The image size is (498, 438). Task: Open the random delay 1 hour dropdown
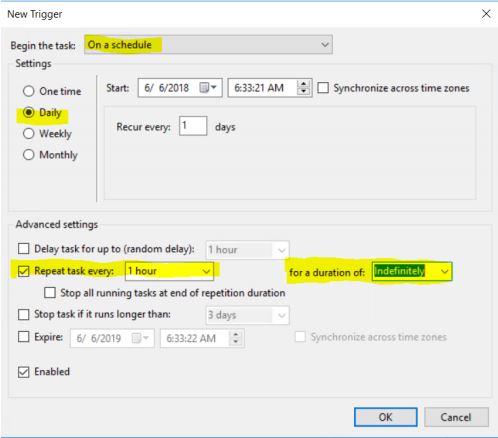(247, 250)
